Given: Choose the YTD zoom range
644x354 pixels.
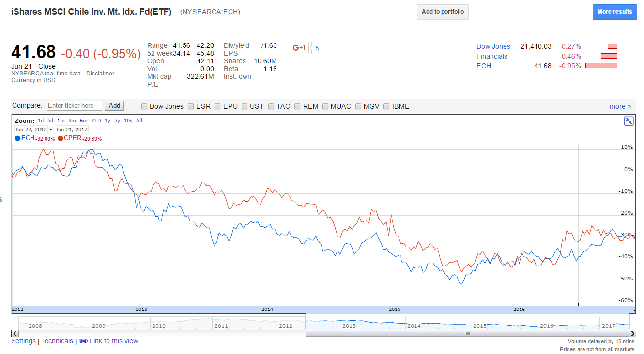Looking at the screenshot, I should [96, 121].
